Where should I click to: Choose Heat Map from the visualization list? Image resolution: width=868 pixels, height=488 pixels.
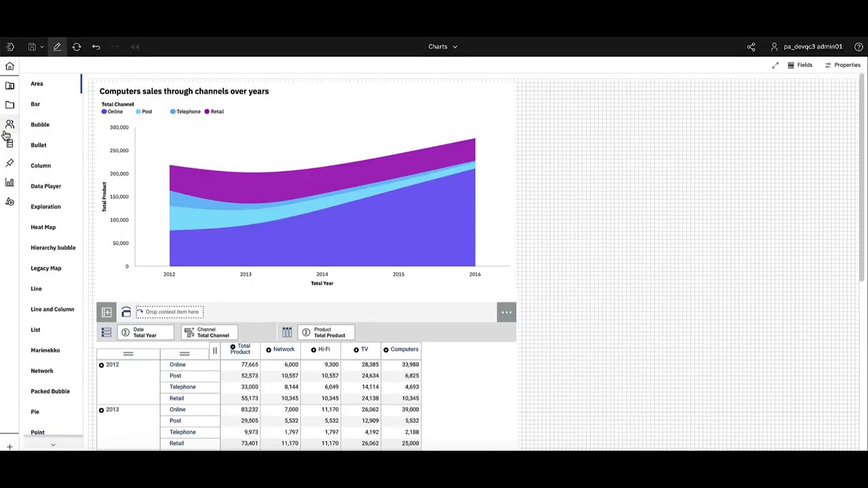click(x=43, y=227)
